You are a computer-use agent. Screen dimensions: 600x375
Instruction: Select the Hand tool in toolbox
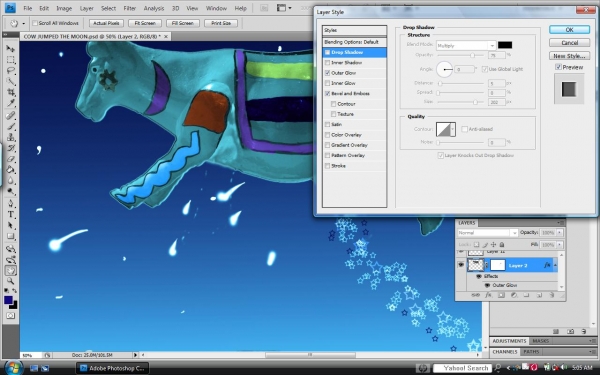(x=10, y=271)
